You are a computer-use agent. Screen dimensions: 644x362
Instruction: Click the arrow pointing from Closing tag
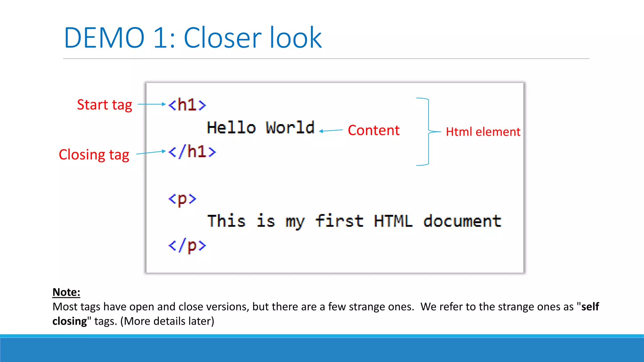pos(151,152)
